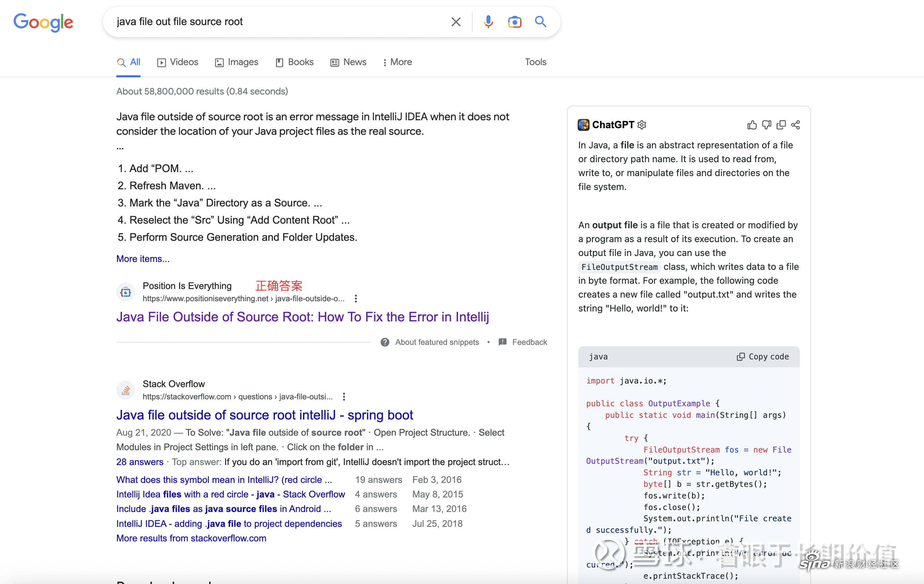The height and width of the screenshot is (584, 924).
Task: Open Intellij Idea files with a red circle
Action: tap(231, 494)
